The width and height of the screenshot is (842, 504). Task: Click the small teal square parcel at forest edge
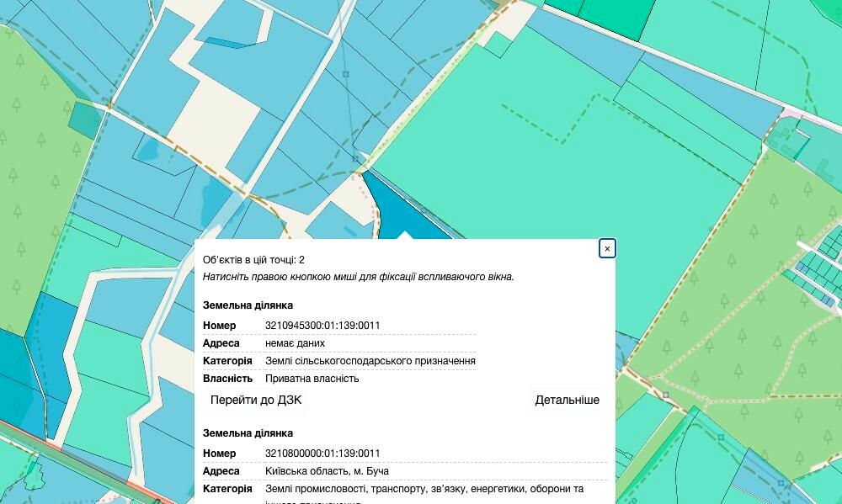pos(83,119)
